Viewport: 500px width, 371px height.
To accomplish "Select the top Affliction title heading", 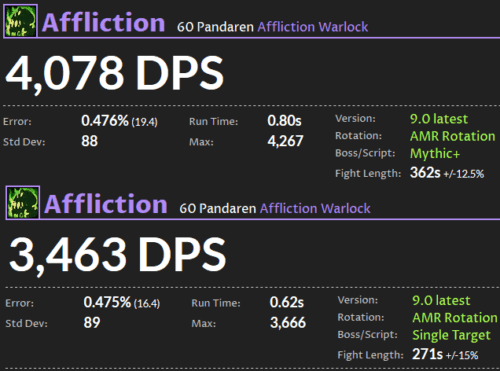I will point(103,23).
